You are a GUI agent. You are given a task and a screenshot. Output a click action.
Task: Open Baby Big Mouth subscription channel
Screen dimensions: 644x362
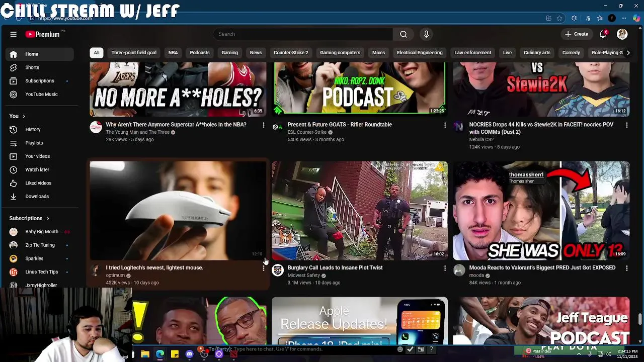tap(40, 232)
